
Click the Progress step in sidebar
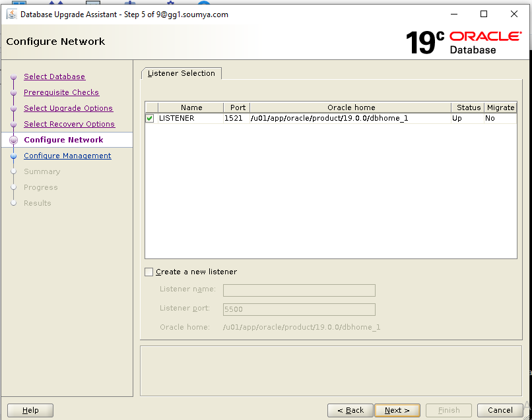[x=41, y=187]
